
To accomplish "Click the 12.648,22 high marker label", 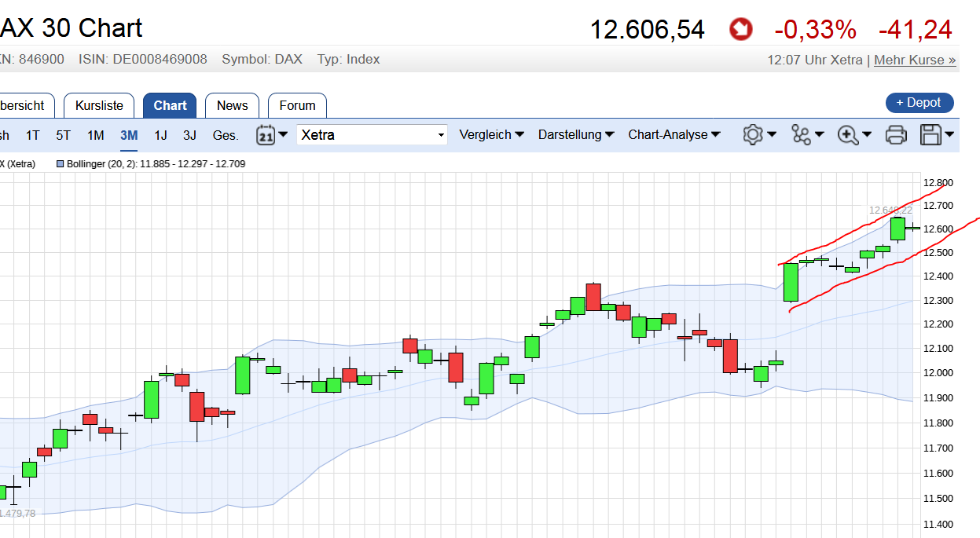I will click(x=890, y=210).
